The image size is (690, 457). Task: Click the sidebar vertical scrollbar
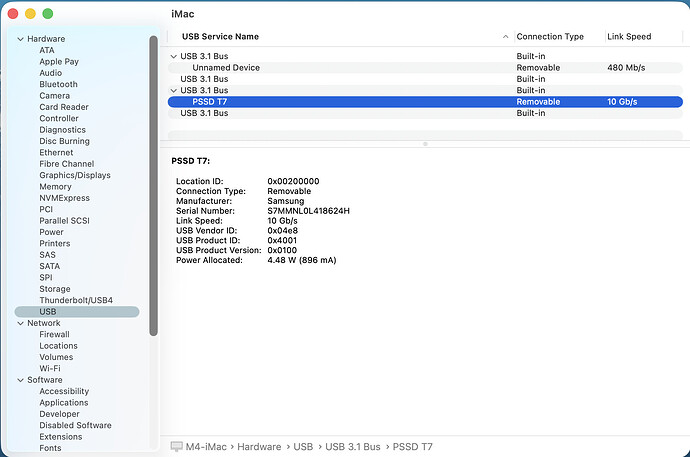point(154,186)
